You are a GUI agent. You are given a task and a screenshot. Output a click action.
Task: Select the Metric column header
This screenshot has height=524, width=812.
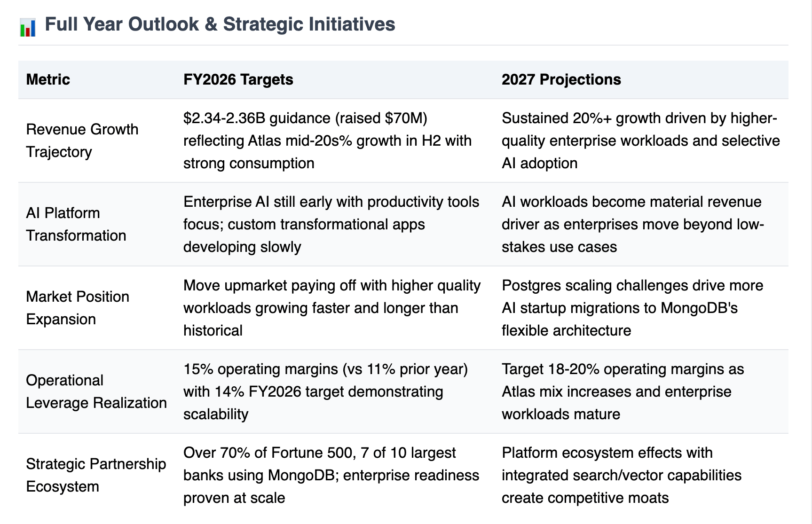(x=48, y=79)
